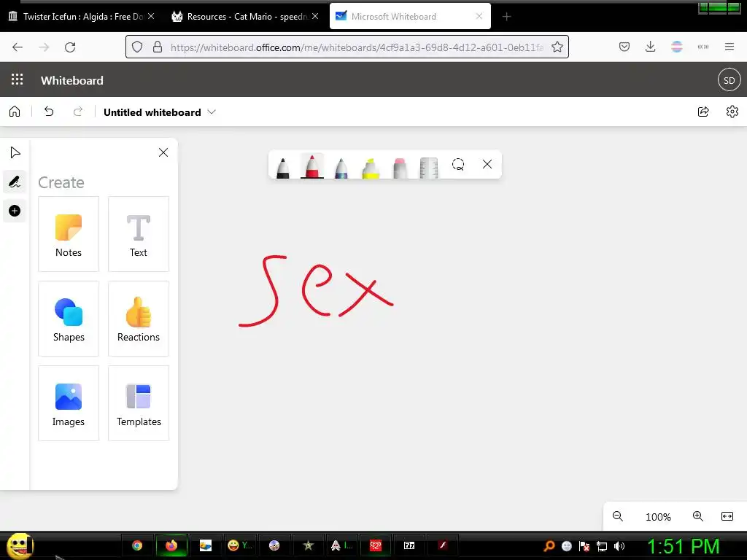This screenshot has height=560, width=747.
Task: Close the inking pen toolbar
Action: (487, 164)
